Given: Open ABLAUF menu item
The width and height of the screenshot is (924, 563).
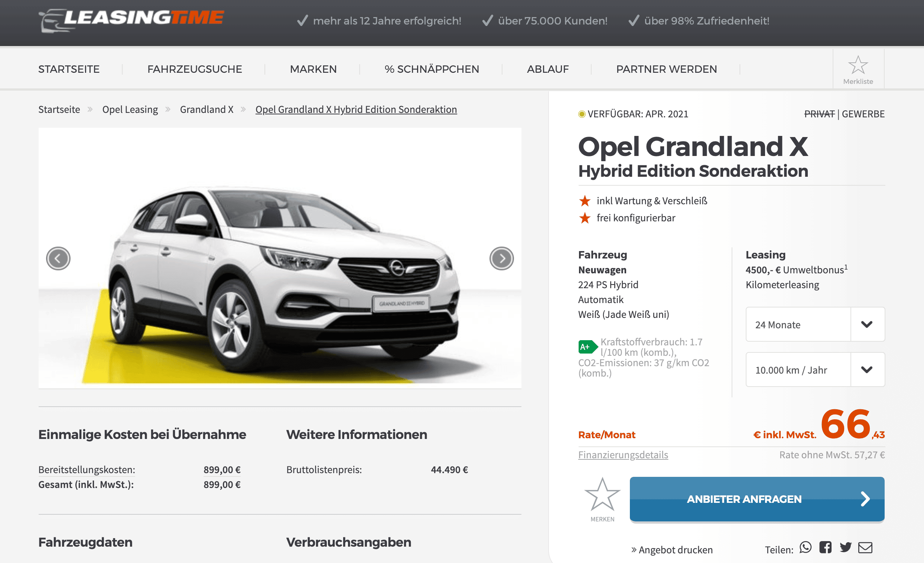Looking at the screenshot, I should click(548, 69).
